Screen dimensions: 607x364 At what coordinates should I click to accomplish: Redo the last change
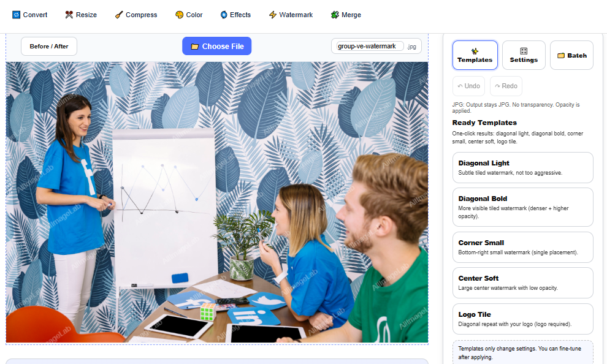tap(506, 86)
